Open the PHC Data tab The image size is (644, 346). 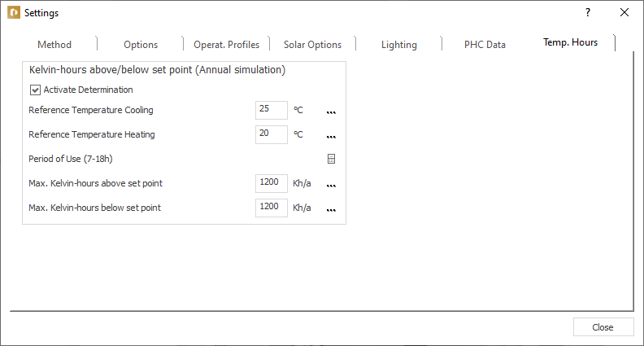485,45
